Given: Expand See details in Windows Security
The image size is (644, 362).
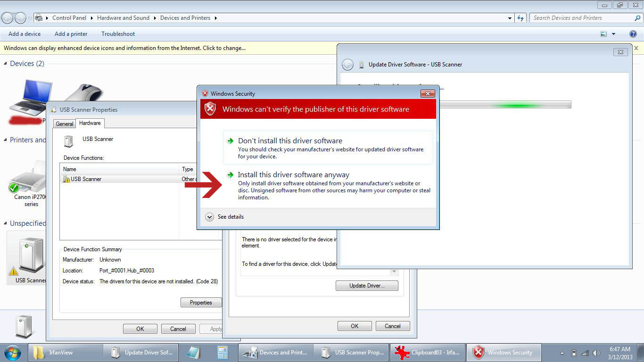Looking at the screenshot, I should click(x=225, y=217).
